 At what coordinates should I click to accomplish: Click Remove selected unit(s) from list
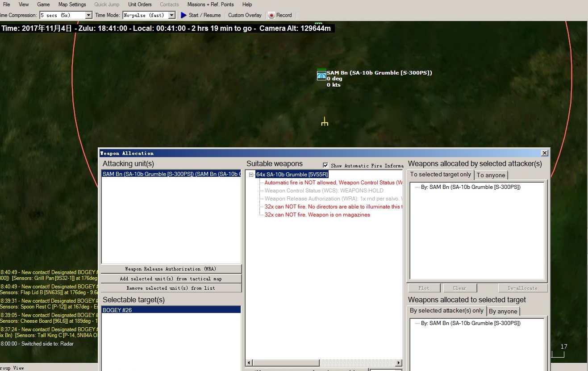[171, 288]
